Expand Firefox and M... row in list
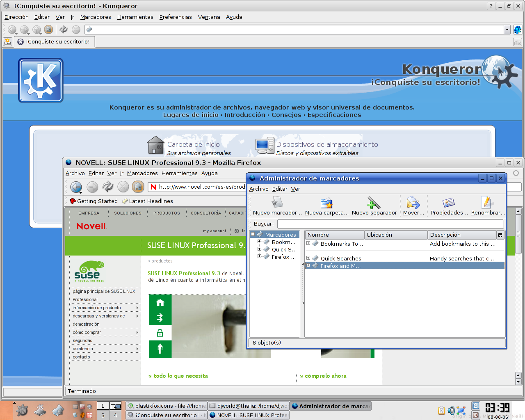The width and height of the screenshot is (525, 420). click(x=308, y=265)
